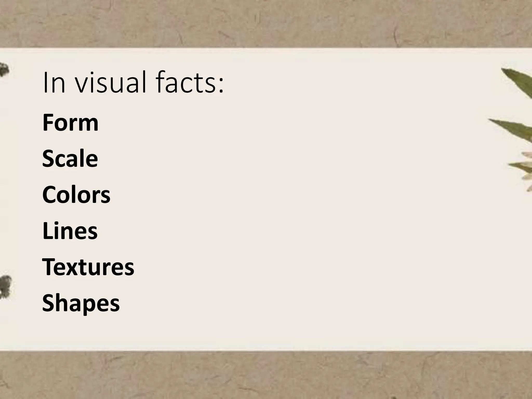
Task: Click on the 'Colors' list entry
Action: 76,194
